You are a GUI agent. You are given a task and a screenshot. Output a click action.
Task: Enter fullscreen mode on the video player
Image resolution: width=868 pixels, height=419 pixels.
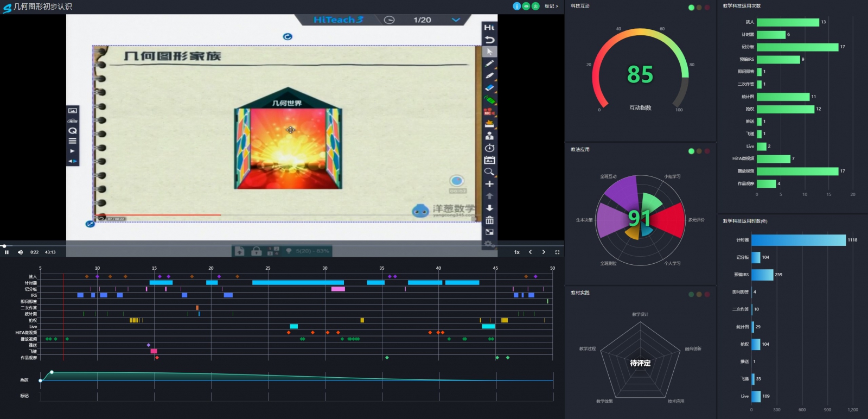557,252
